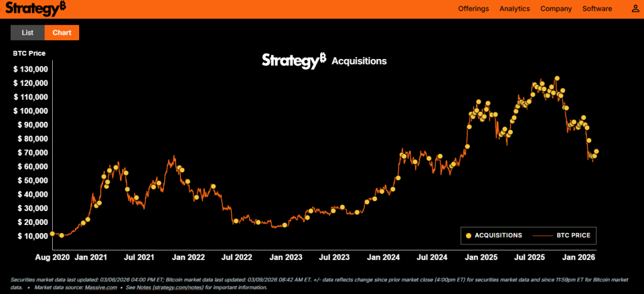This screenshot has width=644, height=294.
Task: Select the highest acquisition dot near $123,000
Action: 557,79
